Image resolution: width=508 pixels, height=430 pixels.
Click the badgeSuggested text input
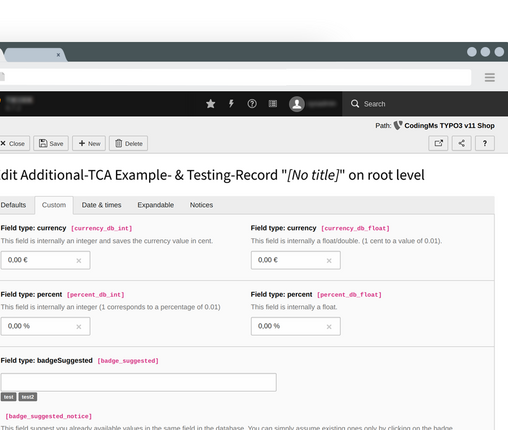tap(138, 382)
